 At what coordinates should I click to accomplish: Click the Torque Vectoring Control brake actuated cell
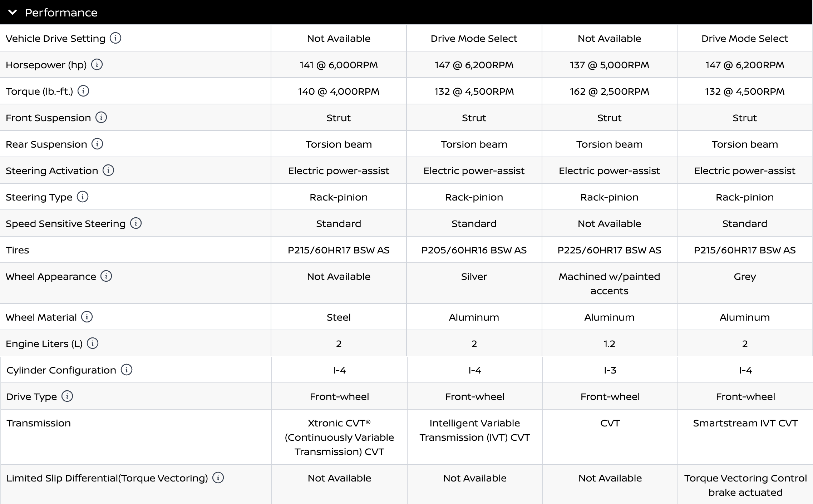click(745, 485)
